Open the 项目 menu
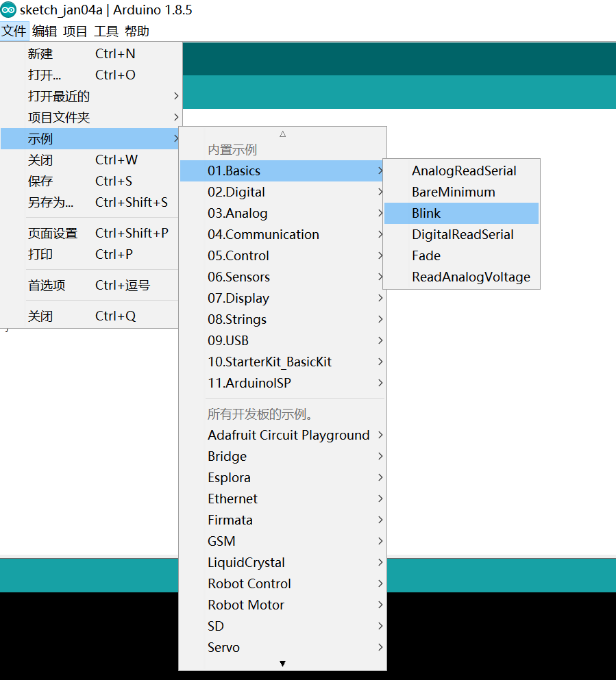 tap(75, 32)
